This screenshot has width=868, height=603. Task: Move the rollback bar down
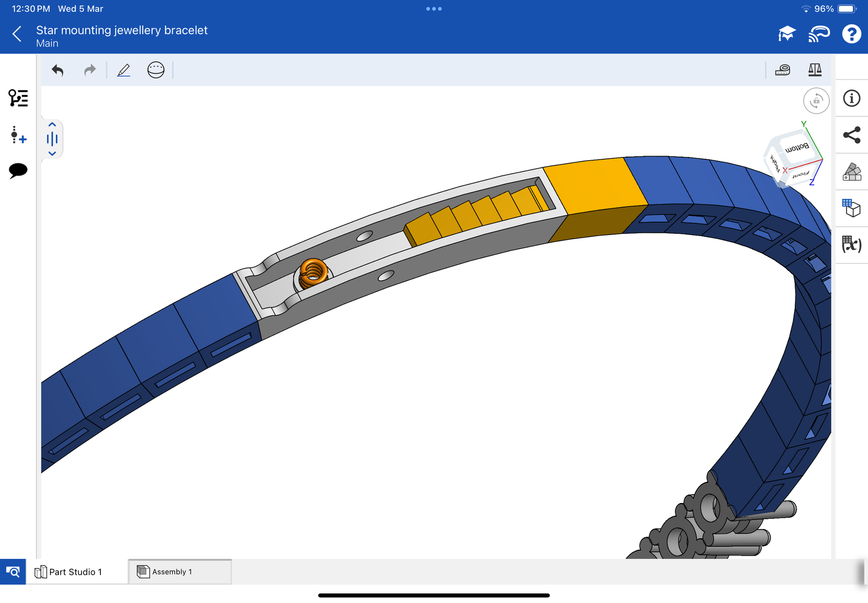point(52,153)
